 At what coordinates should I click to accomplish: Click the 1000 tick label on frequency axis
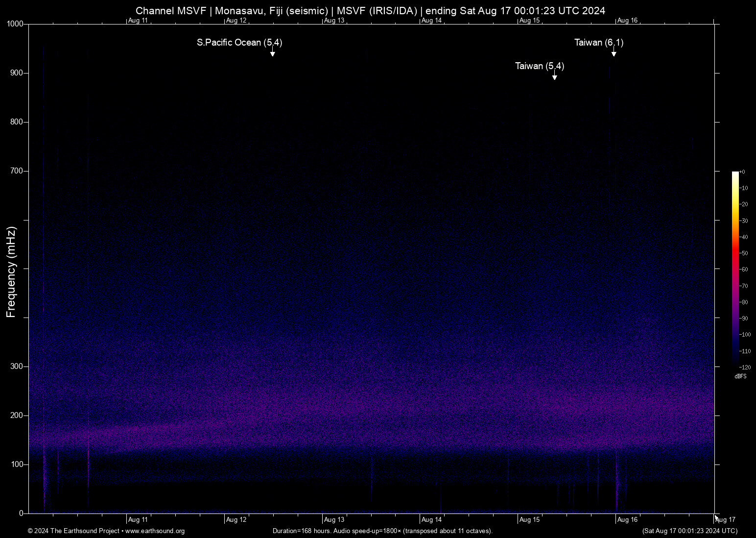point(15,24)
